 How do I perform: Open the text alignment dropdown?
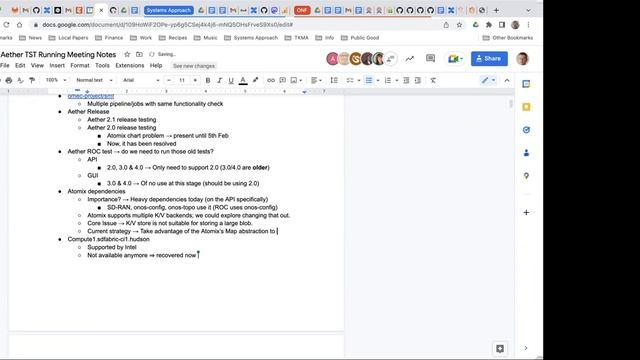click(x=316, y=80)
